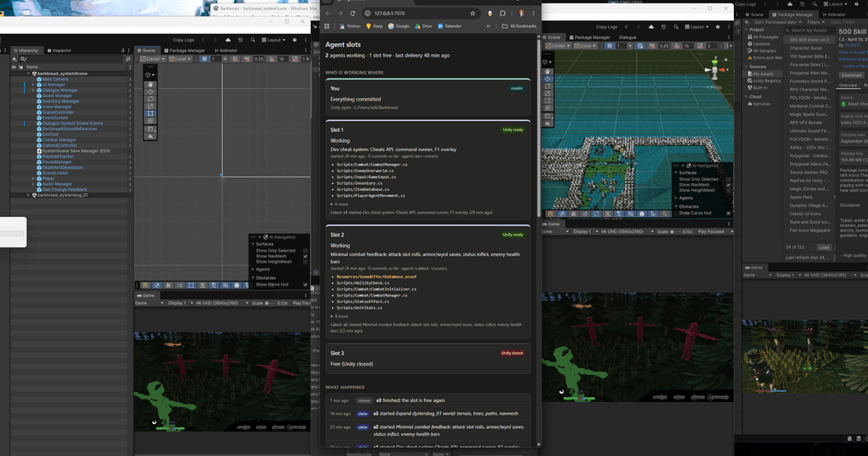Click the grid snapping icon in left scene toolbar
Screen dimensions: 868x456
coord(205,58)
